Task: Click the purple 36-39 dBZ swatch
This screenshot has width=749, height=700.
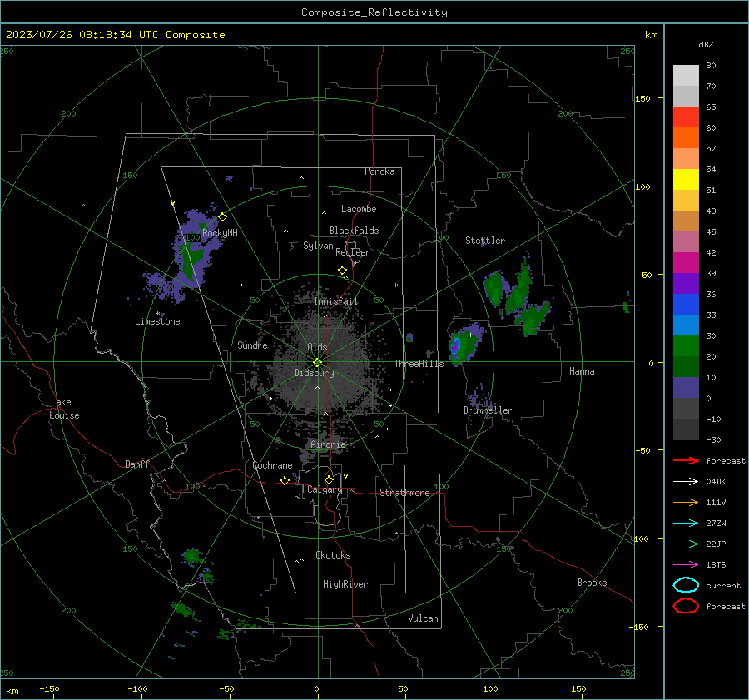Action: point(686,284)
